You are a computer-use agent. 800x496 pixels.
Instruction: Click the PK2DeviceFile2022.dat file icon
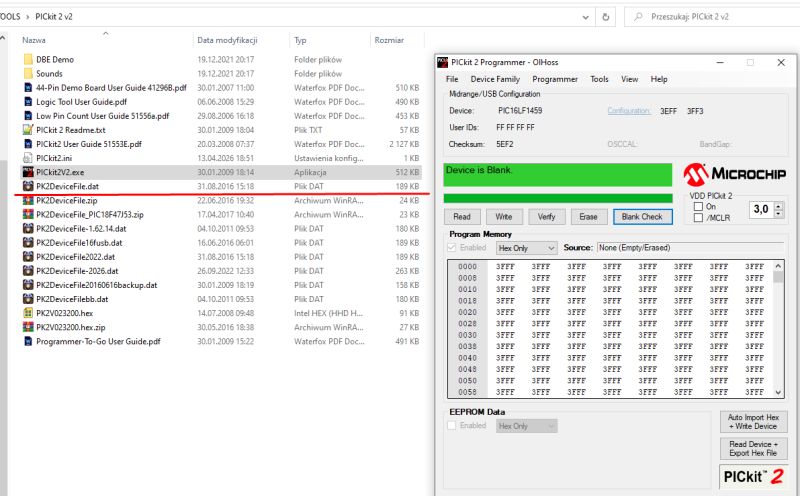[28, 257]
